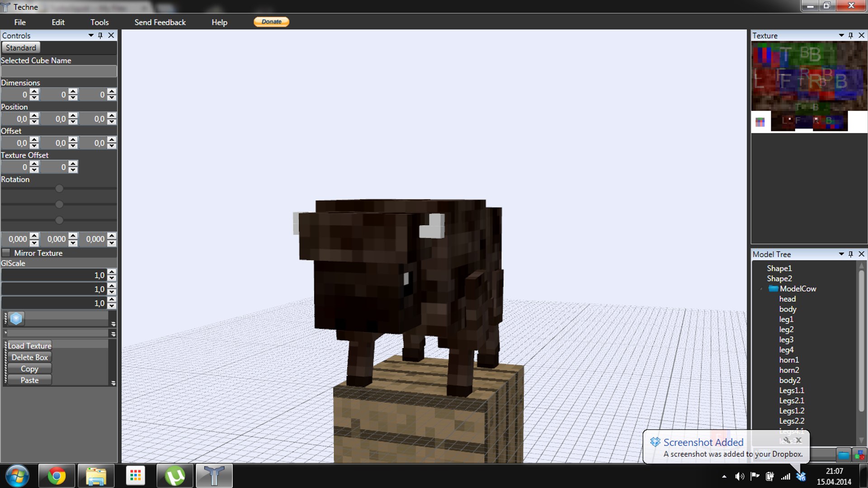The height and width of the screenshot is (488, 868).
Task: Open the volume control in system tray
Action: point(740,476)
